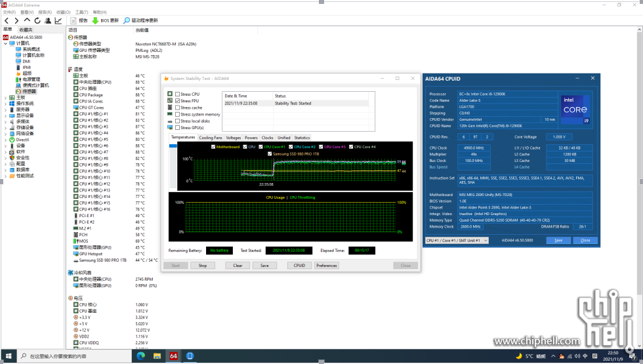The height and width of the screenshot is (364, 643).
Task: Toggle the CPU Core #1 graph checkbox
Action: pyautogui.click(x=261, y=147)
